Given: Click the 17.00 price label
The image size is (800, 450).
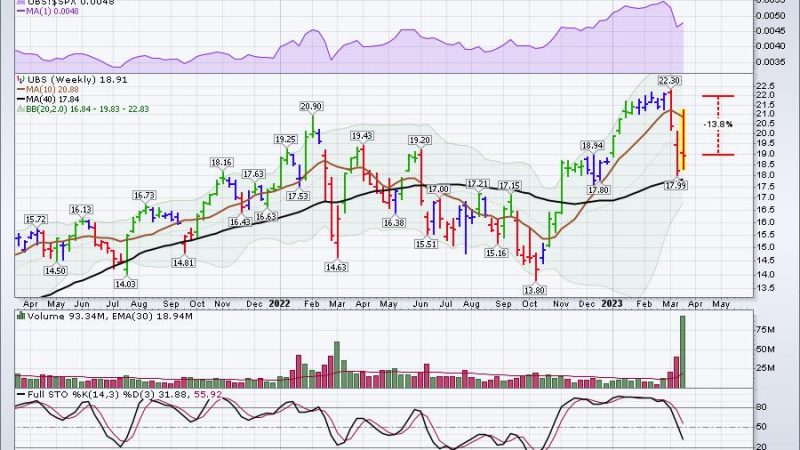Looking at the screenshot, I should [438, 189].
